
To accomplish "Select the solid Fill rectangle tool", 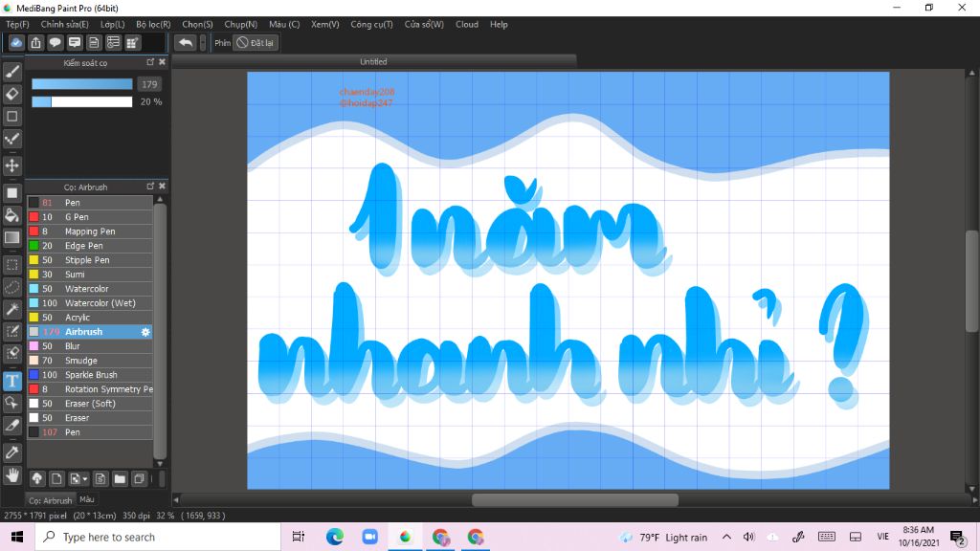I will [11, 193].
